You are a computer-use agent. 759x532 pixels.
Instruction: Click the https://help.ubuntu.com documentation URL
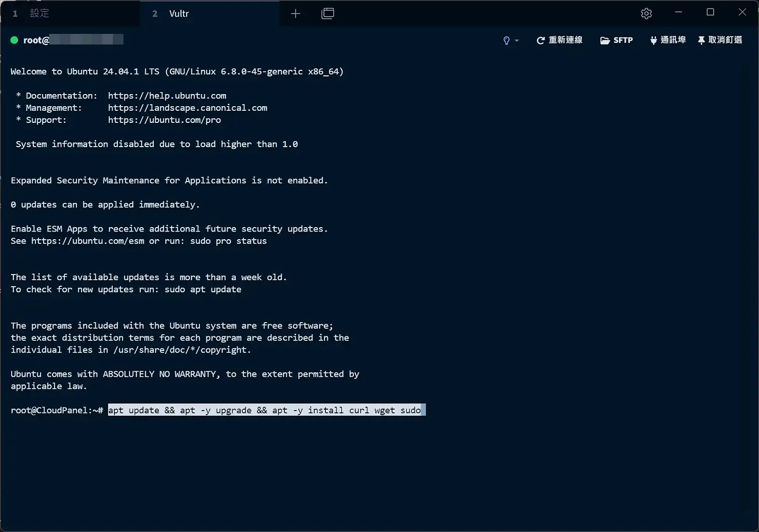(x=167, y=96)
